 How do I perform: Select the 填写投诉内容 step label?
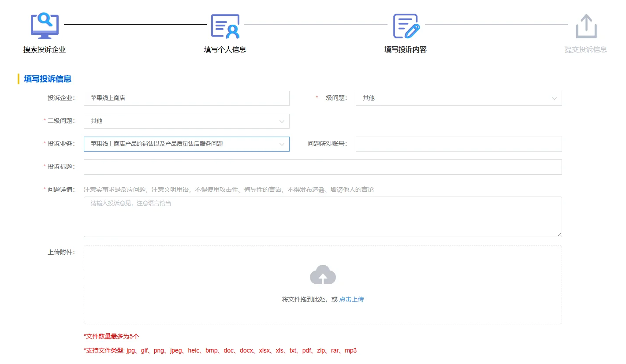(406, 49)
